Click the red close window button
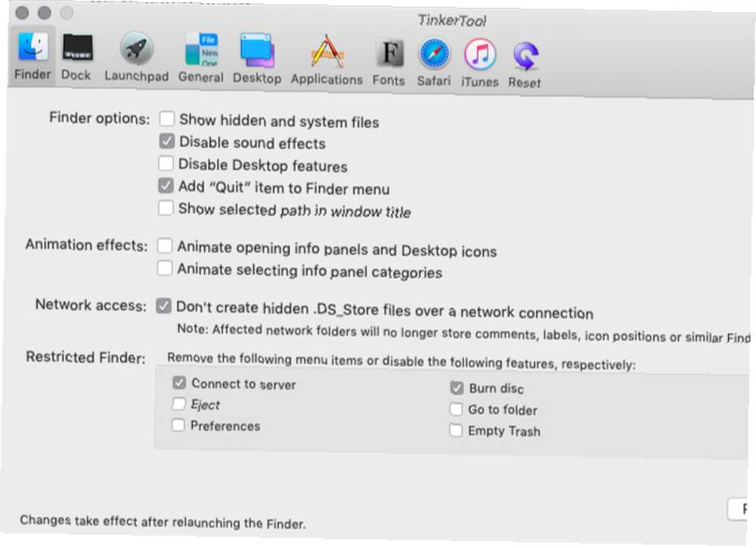 pos(22,13)
